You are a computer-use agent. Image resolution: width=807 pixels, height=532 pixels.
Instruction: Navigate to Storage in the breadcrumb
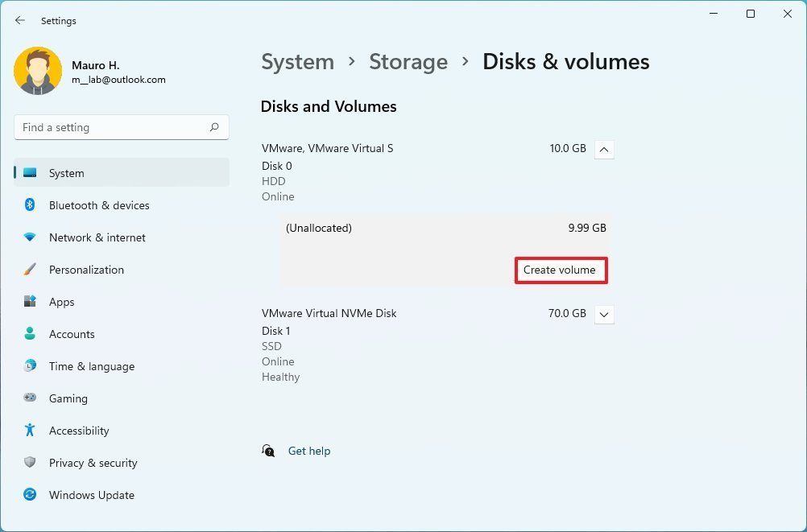point(408,61)
